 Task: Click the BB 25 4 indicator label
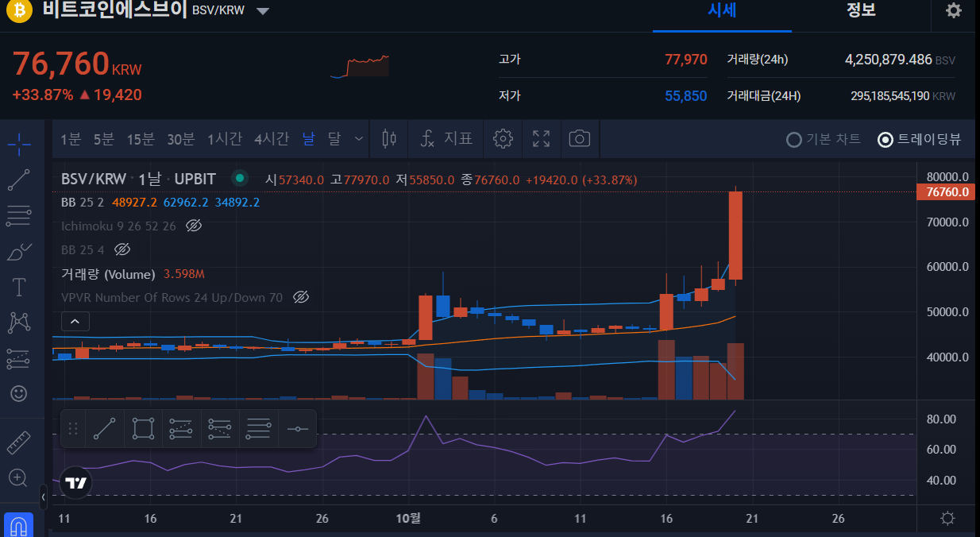83,249
